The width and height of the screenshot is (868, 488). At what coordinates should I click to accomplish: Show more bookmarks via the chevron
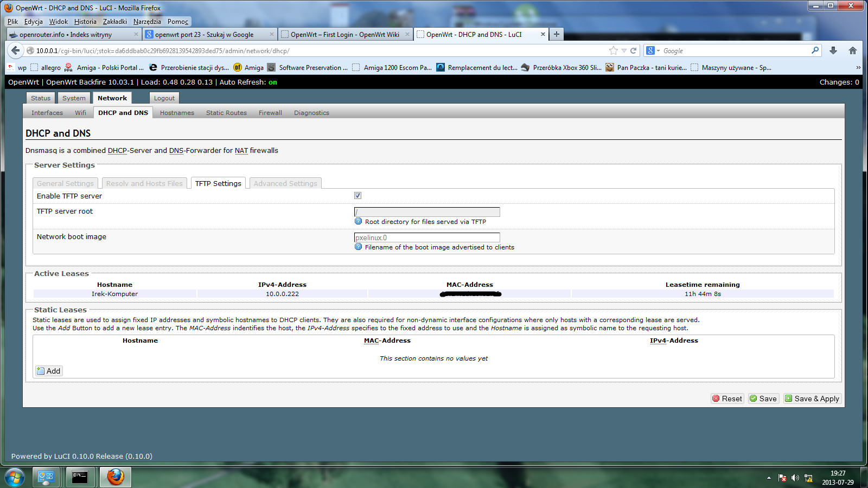(858, 68)
